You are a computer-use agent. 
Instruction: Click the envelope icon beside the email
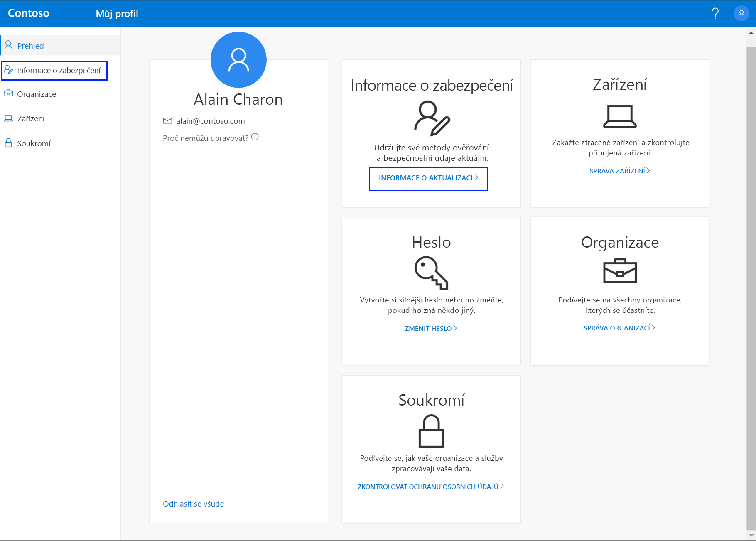point(167,121)
